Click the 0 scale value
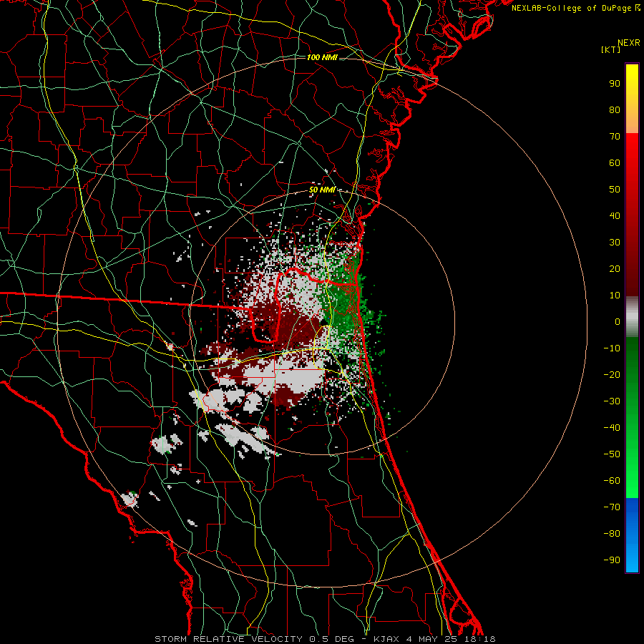 click(x=618, y=322)
